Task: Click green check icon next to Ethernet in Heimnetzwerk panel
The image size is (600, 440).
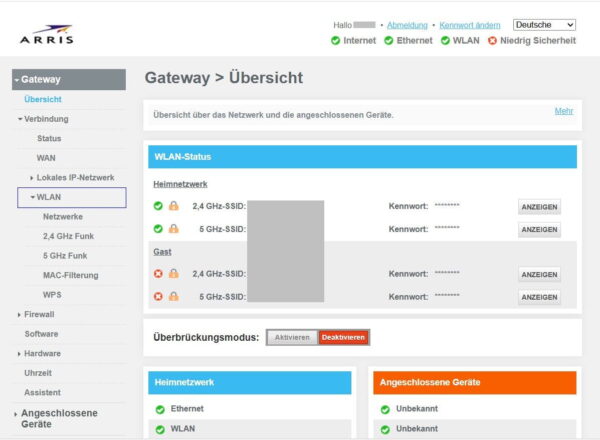Action: coord(160,410)
